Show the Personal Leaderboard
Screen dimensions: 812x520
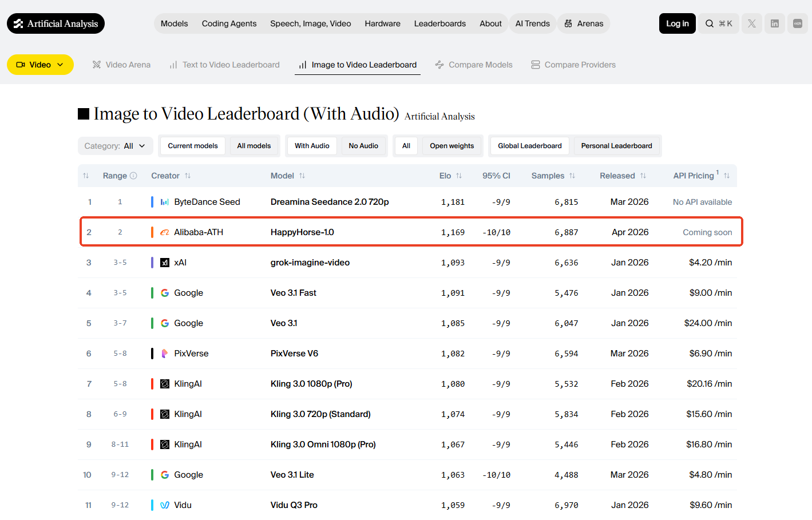(617, 146)
